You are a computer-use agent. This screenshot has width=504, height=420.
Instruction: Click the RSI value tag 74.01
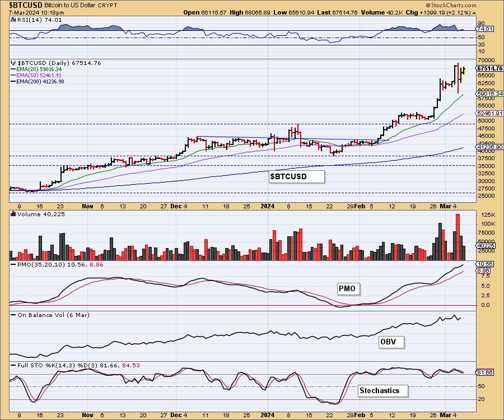point(485,29)
